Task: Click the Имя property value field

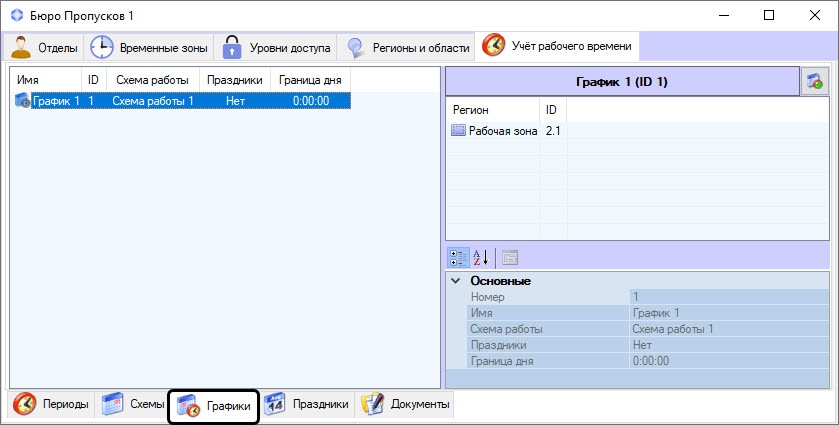Action: coord(728,313)
